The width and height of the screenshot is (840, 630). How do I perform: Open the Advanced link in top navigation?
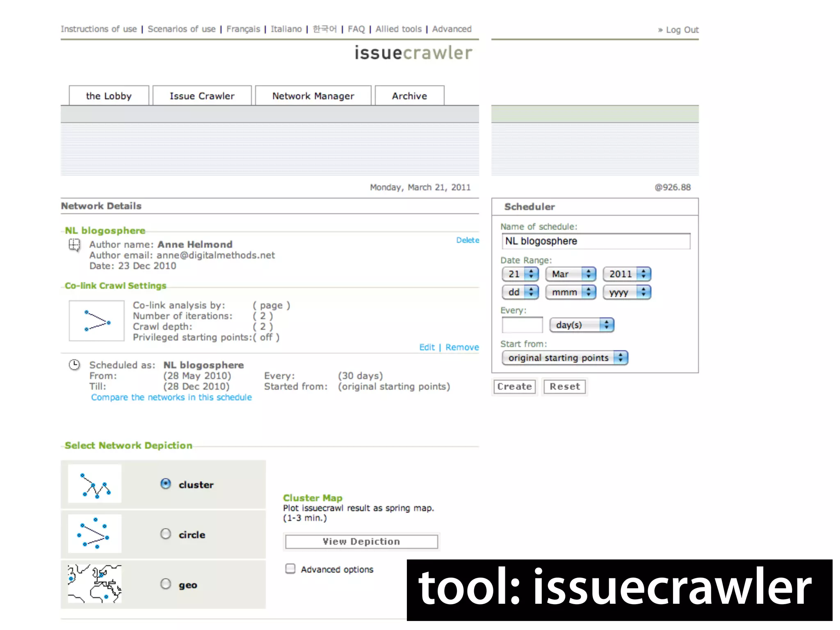click(452, 29)
